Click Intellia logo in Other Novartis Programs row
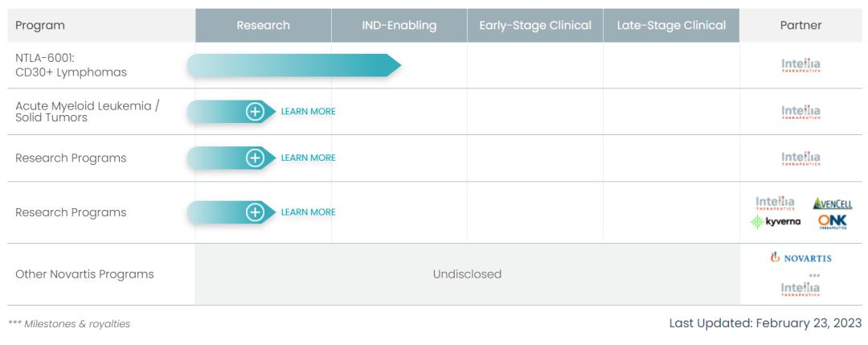Viewport: 868px width, 345px height. click(x=800, y=288)
